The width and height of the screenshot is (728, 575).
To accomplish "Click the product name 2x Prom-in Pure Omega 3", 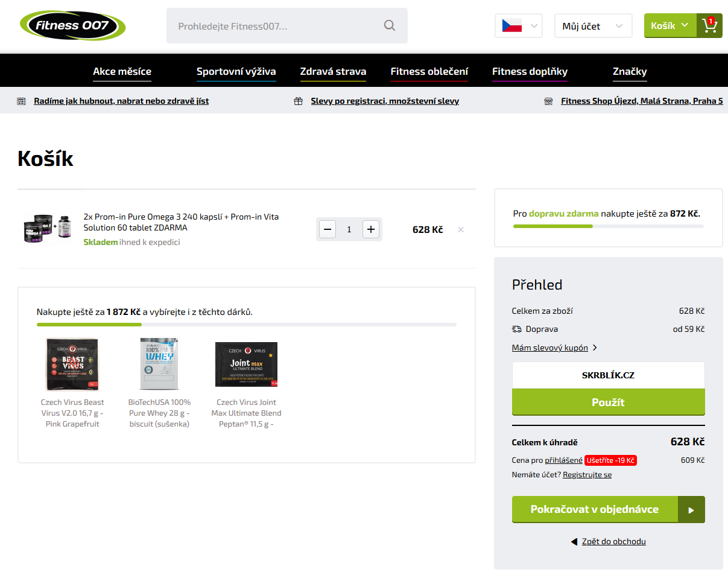I will pos(181,222).
